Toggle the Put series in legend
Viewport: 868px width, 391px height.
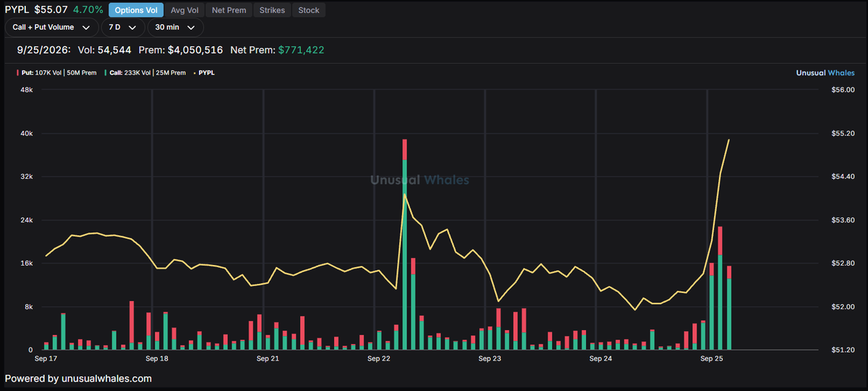(x=56, y=72)
